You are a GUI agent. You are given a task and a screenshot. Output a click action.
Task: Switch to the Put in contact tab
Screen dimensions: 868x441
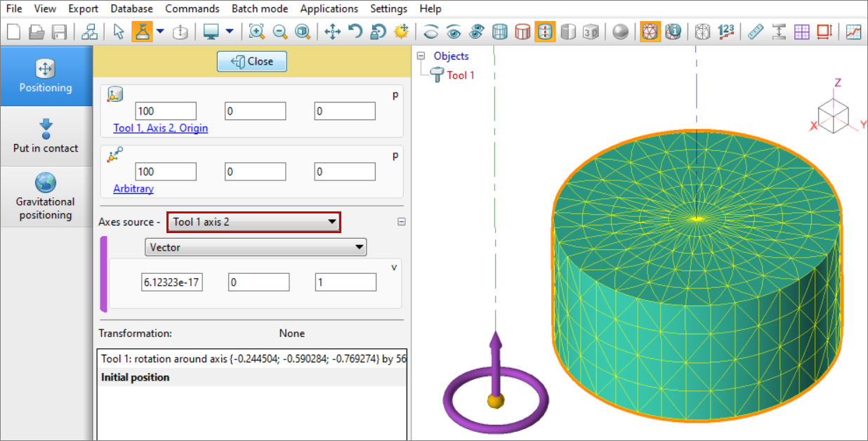coord(46,136)
